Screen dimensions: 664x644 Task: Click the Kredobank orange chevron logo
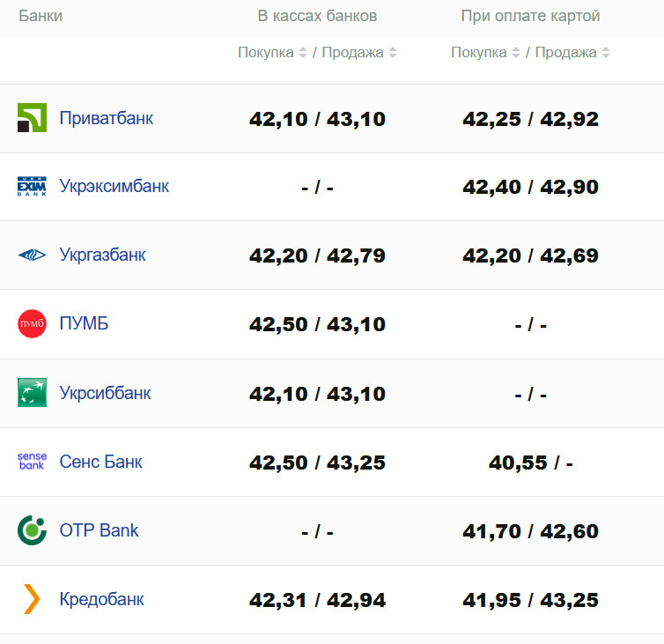tap(32, 599)
